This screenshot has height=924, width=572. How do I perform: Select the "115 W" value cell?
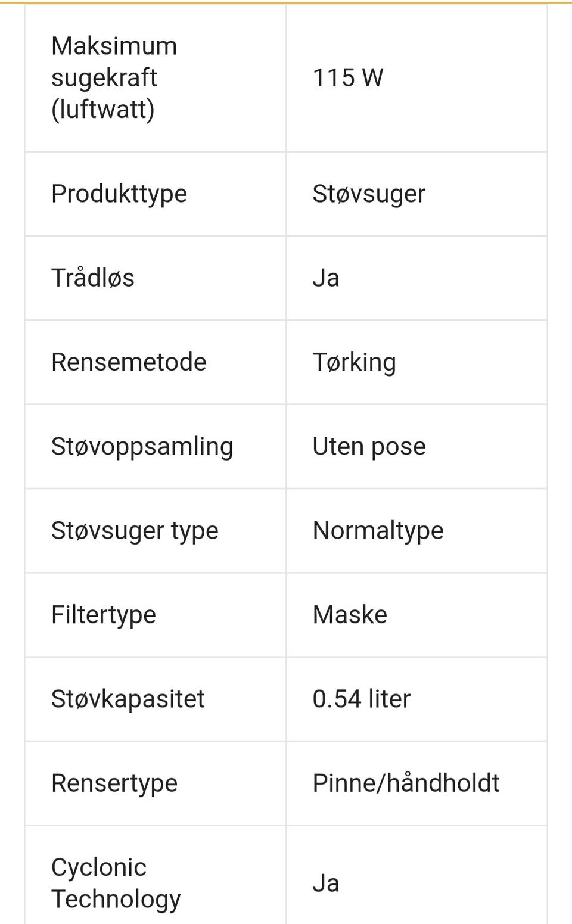click(348, 78)
